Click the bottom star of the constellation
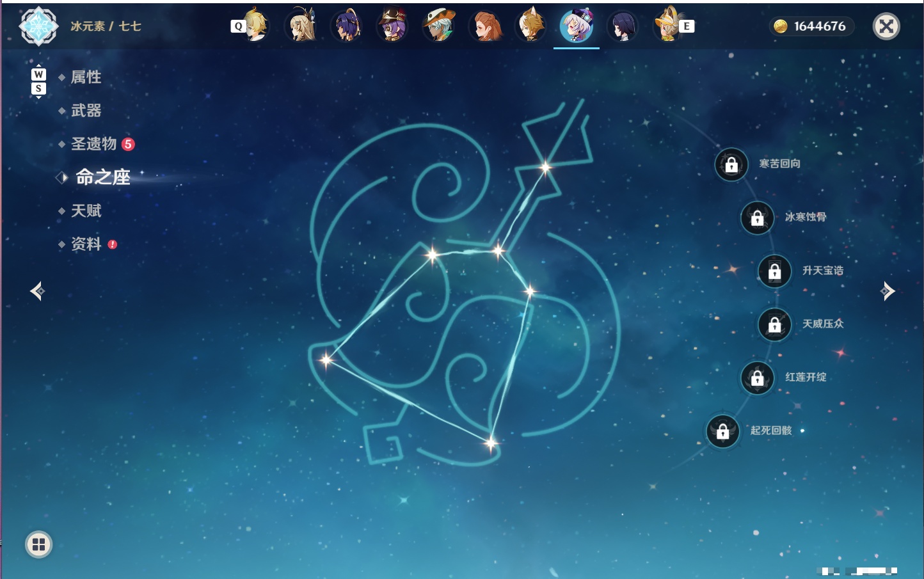The width and height of the screenshot is (924, 579). coord(491,443)
